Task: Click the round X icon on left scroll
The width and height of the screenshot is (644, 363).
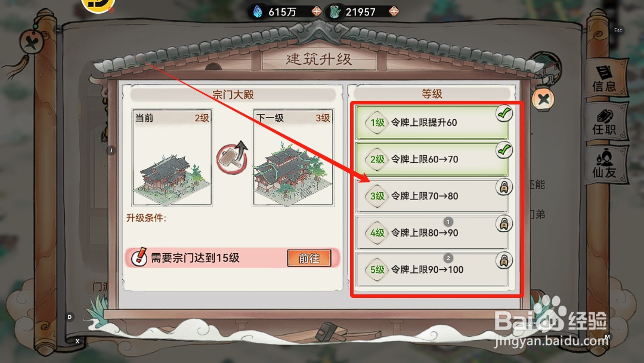Action: point(32,43)
